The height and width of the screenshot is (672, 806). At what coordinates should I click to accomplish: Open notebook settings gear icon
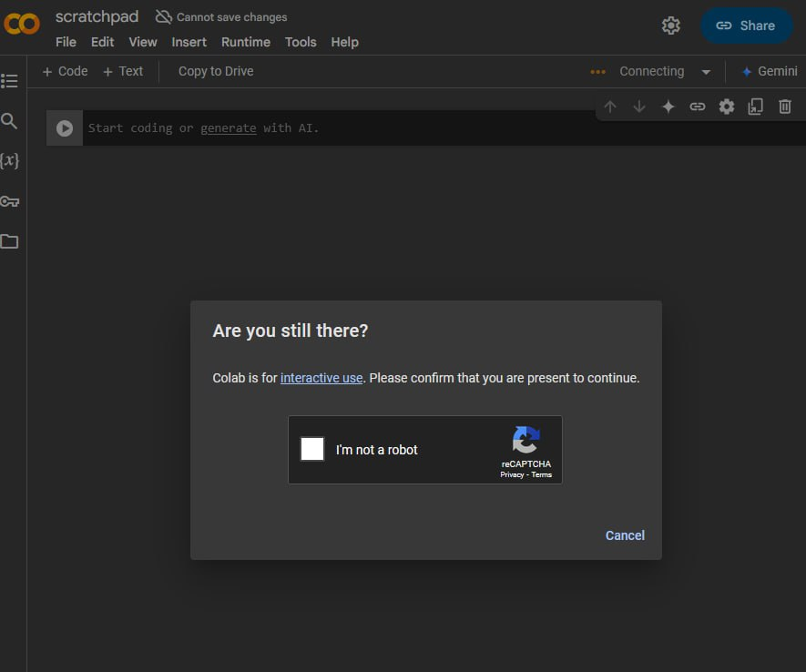click(671, 25)
